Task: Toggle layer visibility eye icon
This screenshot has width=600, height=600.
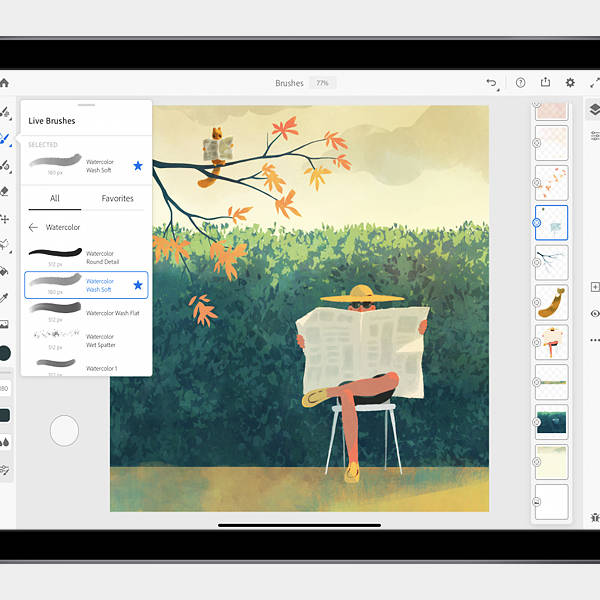Action: click(595, 313)
